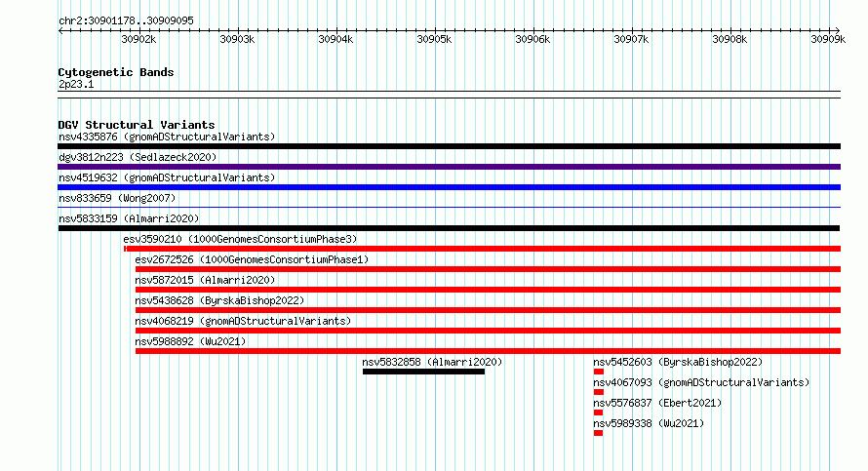
Task: Open nsv5452603 (ByrskaBishop2022) label
Action: (678, 362)
